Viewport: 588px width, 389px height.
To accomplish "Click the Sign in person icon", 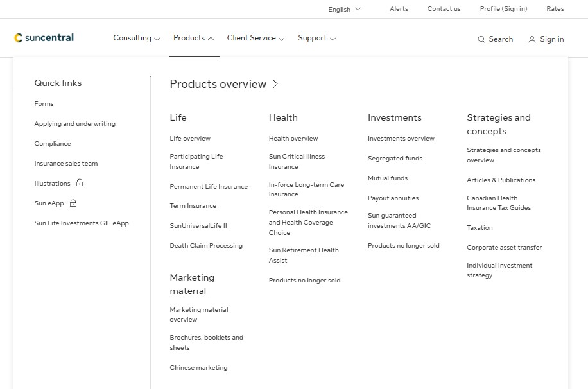I will click(532, 39).
